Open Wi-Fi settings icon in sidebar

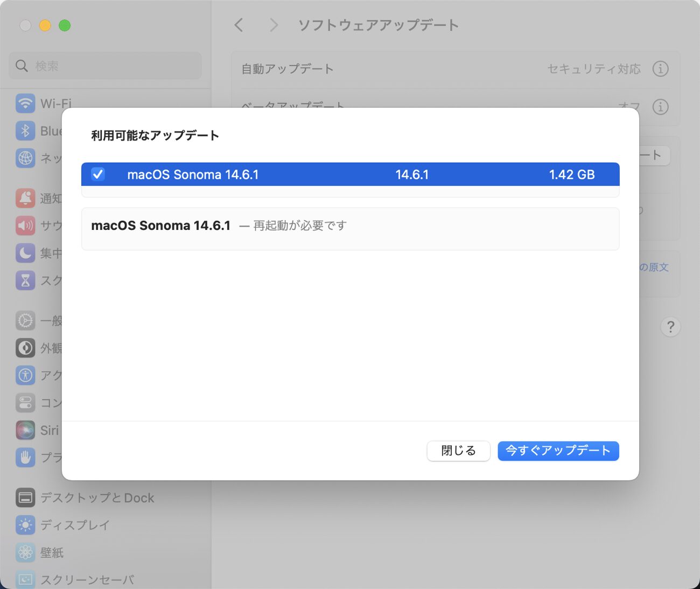pos(25,103)
